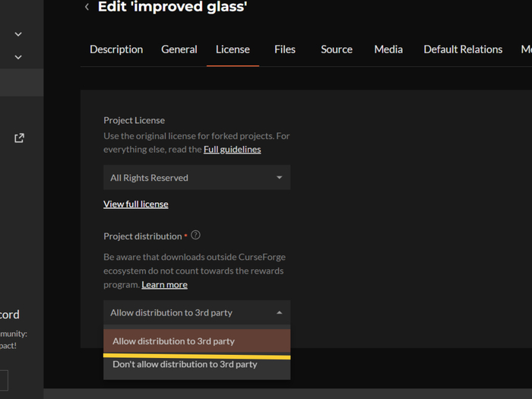
Task: Follow the Learn more link
Action: pos(164,284)
